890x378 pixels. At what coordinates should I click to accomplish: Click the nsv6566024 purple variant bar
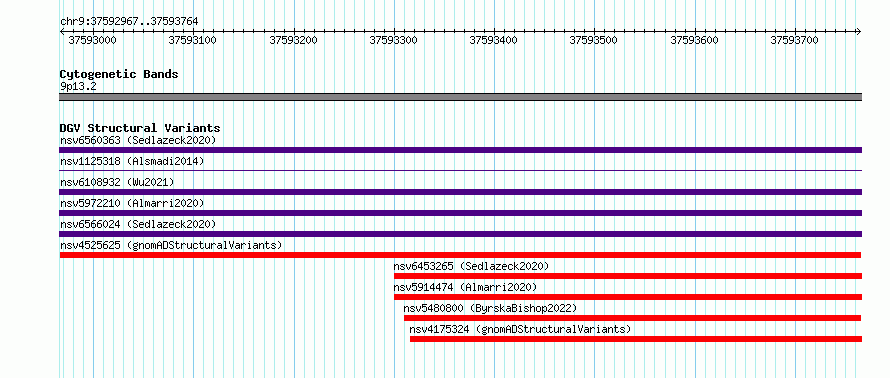click(x=460, y=234)
